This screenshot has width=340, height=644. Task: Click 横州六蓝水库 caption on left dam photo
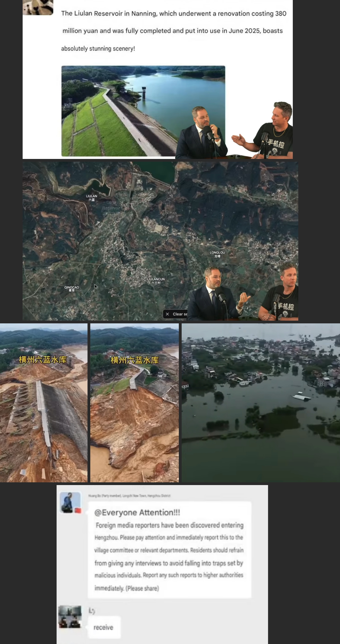[x=43, y=360]
